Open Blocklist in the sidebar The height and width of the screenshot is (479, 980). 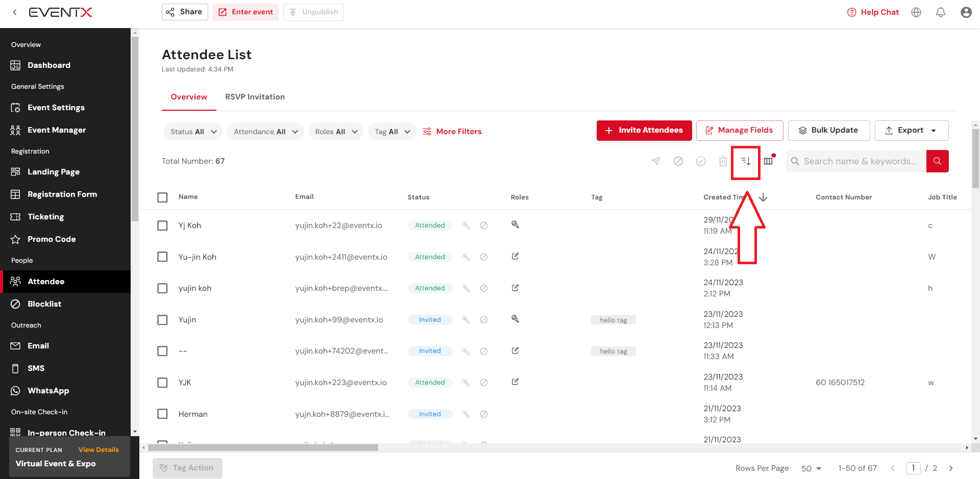[44, 304]
